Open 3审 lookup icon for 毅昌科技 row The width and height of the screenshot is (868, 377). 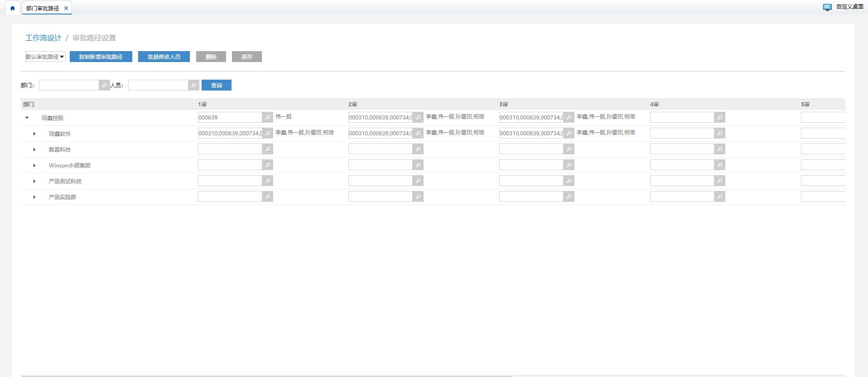[569, 149]
